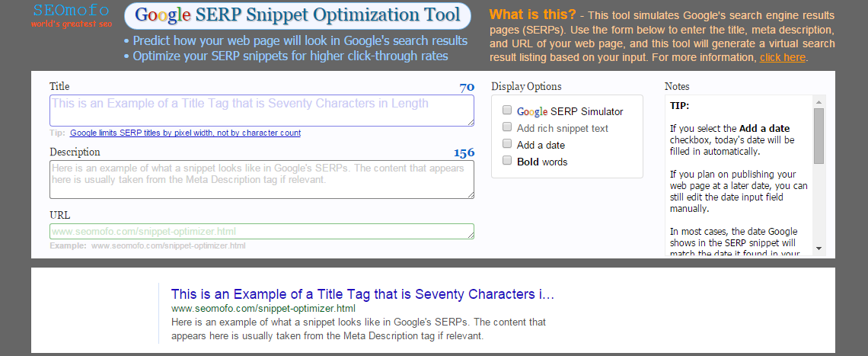868x356 pixels.
Task: Click the 'Description' field label
Action: pyautogui.click(x=75, y=152)
